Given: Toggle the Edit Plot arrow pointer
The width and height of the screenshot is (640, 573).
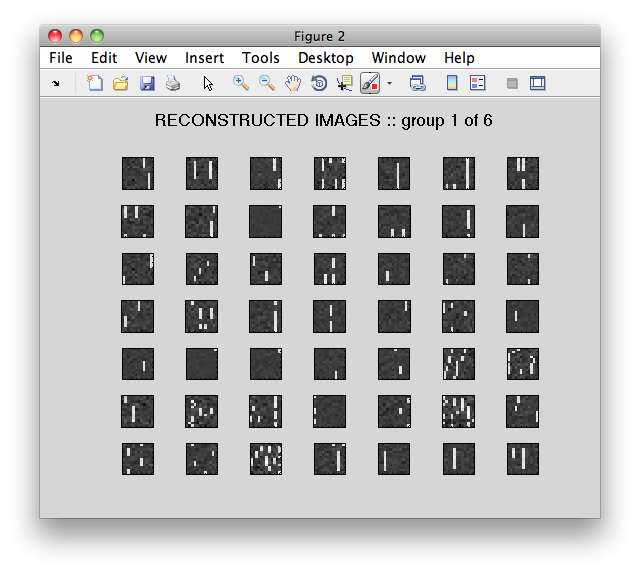Looking at the screenshot, I should click(x=208, y=83).
